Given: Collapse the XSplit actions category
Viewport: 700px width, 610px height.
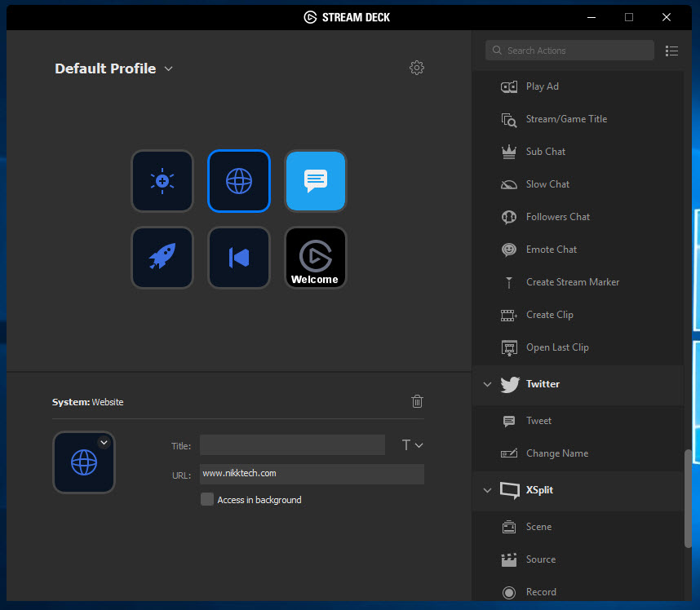Looking at the screenshot, I should (x=488, y=490).
